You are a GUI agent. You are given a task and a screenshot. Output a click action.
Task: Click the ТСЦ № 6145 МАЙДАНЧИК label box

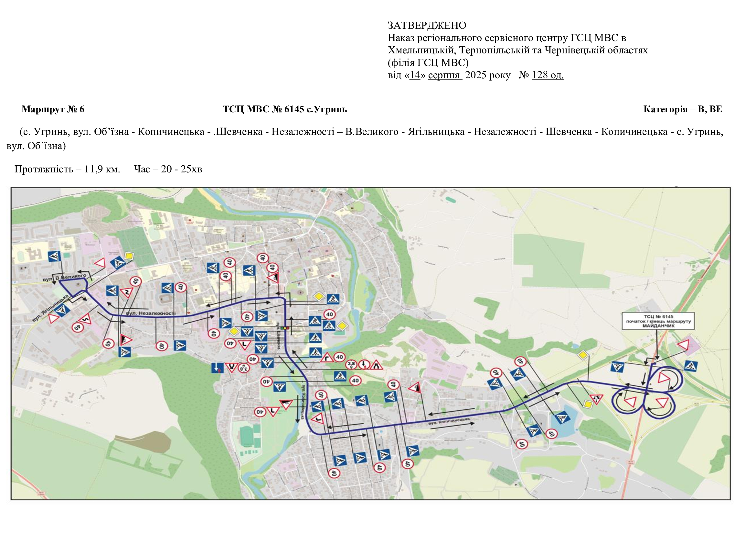[658, 321]
